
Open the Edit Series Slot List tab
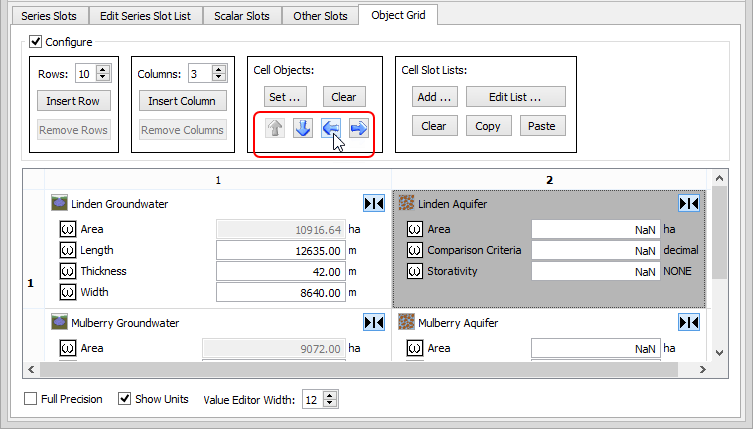point(146,16)
